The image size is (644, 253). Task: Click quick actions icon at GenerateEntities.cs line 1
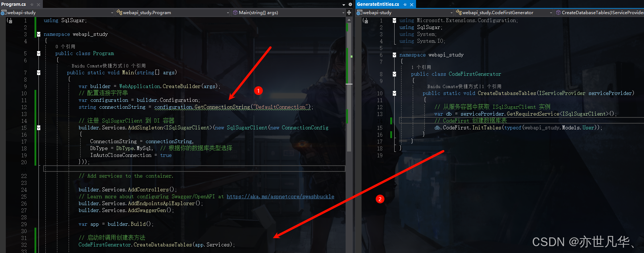coord(366,21)
